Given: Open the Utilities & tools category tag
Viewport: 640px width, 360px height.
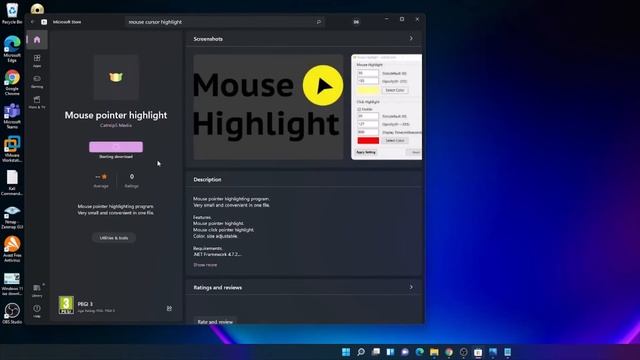Looking at the screenshot, I should [114, 238].
